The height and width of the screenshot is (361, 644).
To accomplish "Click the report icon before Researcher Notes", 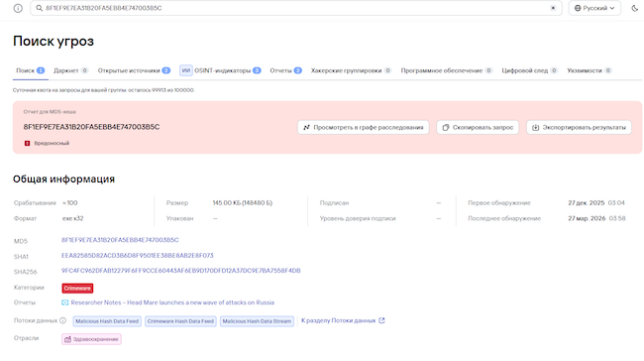I will point(64,302).
